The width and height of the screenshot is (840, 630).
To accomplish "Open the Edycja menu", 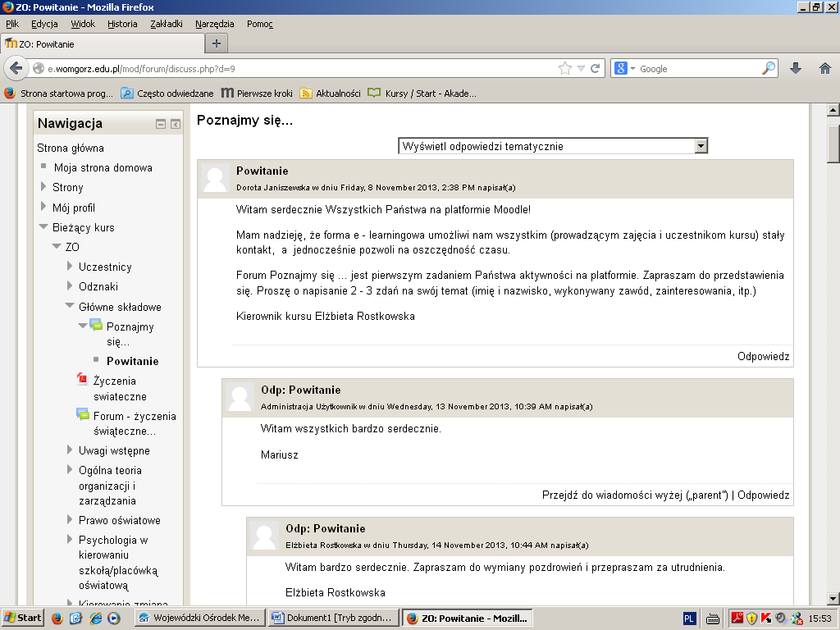I will point(44,24).
